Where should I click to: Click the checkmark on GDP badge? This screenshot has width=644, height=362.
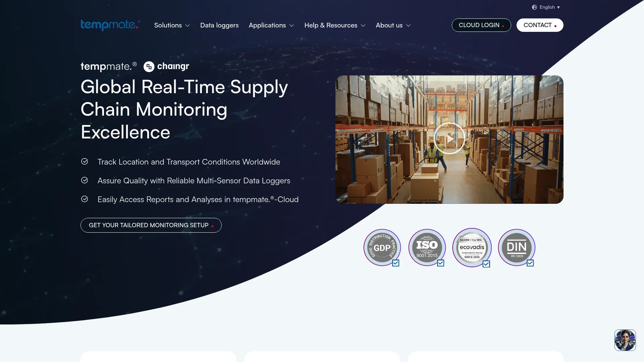pos(396,263)
